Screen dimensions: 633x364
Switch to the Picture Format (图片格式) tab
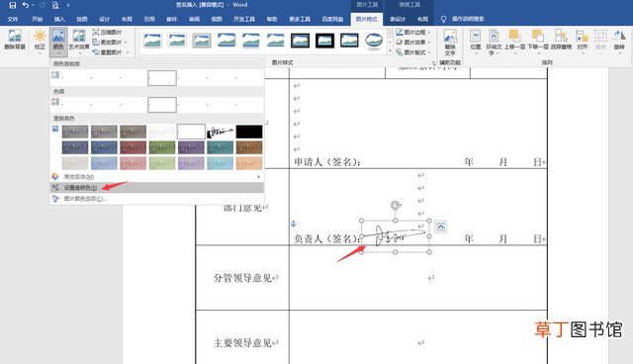point(367,19)
